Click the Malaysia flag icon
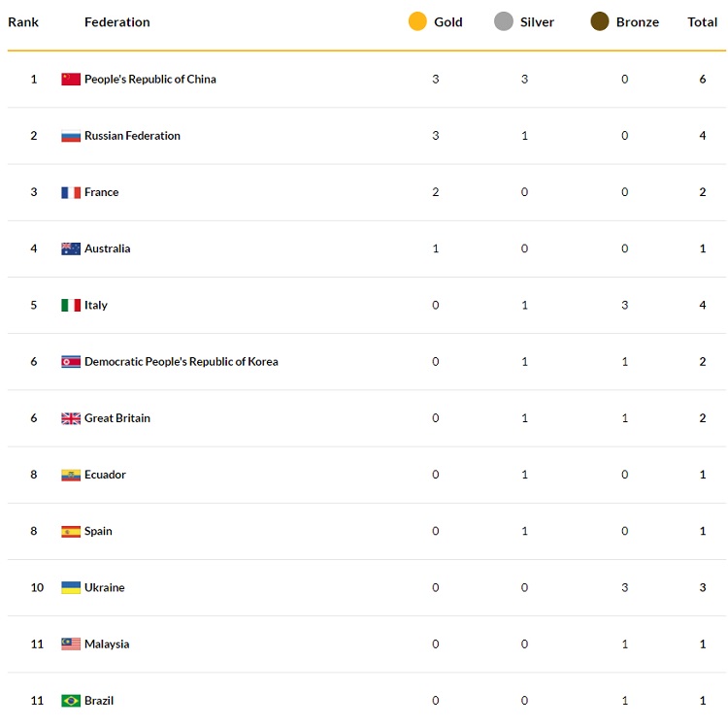This screenshot has height=726, width=728. (71, 644)
